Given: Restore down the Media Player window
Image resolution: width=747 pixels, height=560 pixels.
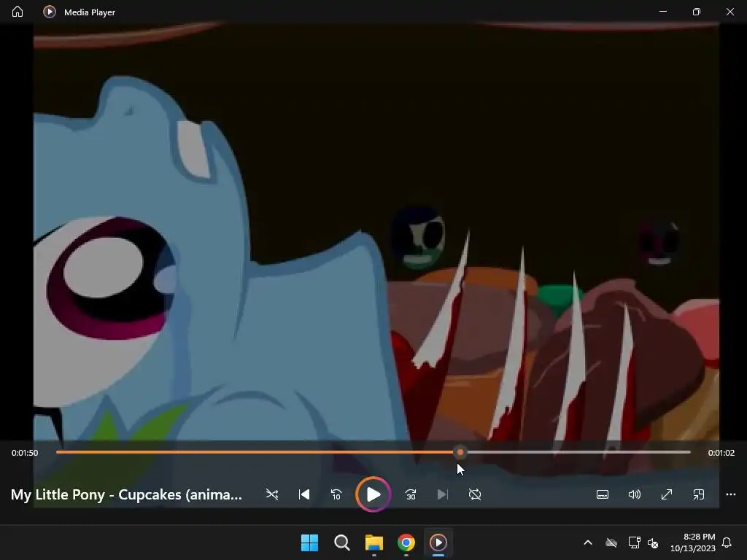Looking at the screenshot, I should coord(697,12).
